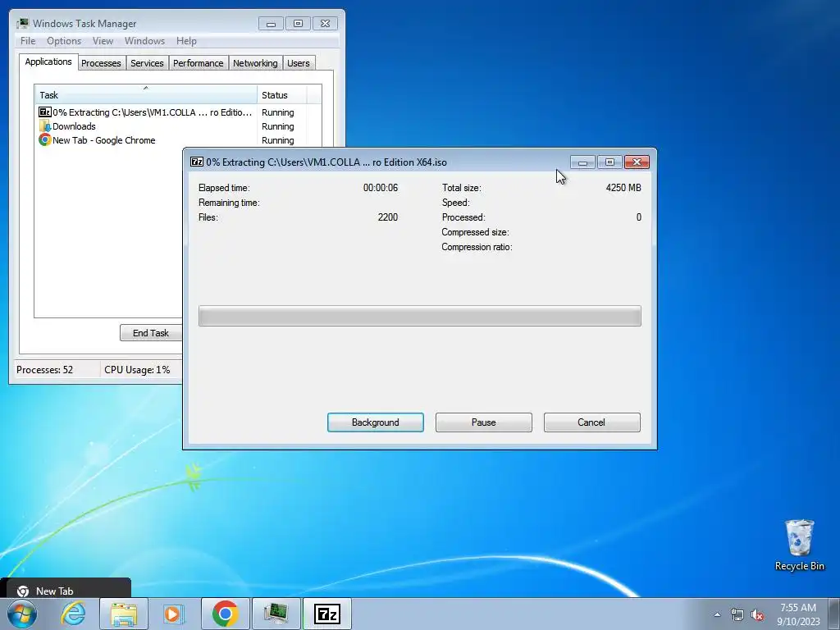Close the 7-Zip extraction dialog

637,162
